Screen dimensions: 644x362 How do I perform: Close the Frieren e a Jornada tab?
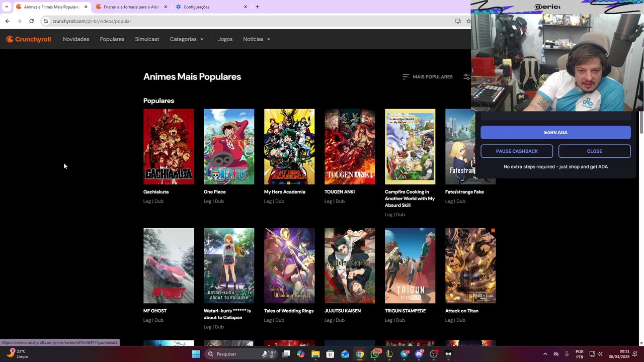point(166,7)
